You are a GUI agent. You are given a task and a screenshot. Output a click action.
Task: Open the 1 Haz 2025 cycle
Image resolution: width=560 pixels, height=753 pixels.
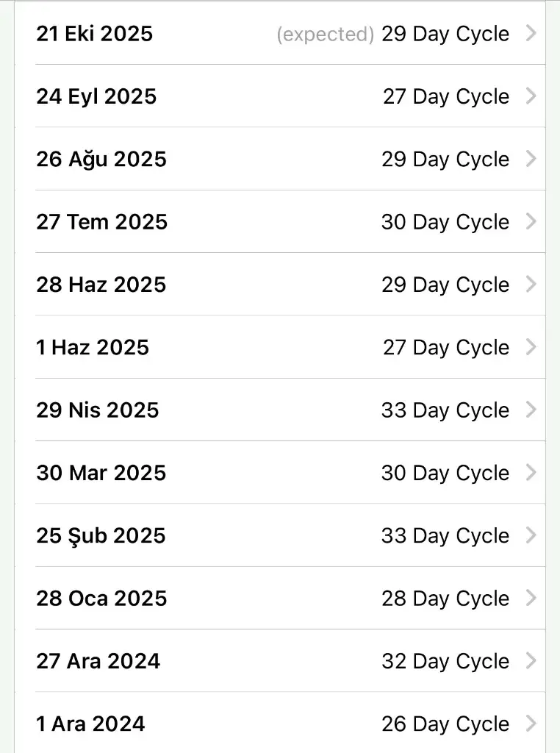click(279, 347)
